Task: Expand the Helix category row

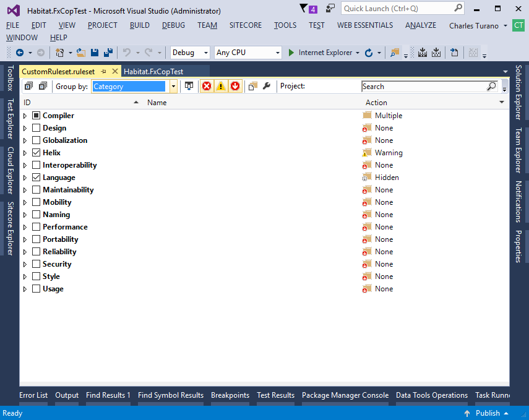Action: coord(25,153)
